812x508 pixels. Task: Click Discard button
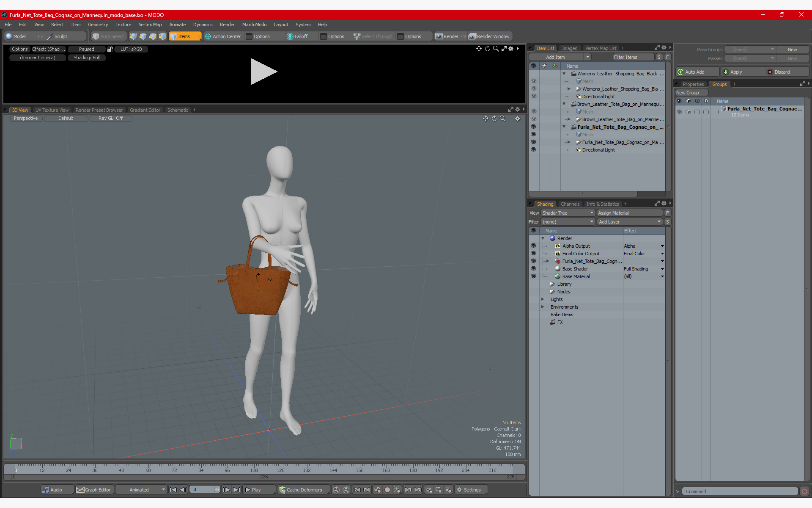(x=787, y=72)
